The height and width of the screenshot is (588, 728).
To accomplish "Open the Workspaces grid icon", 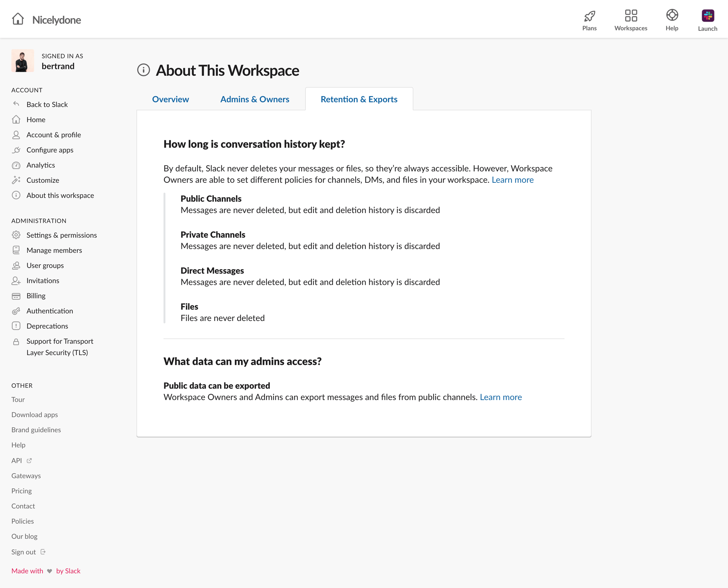I will click(631, 15).
